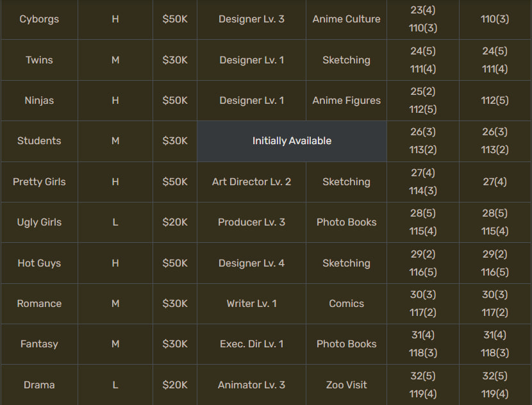Select the Comics cell in Romance row

[x=346, y=304]
